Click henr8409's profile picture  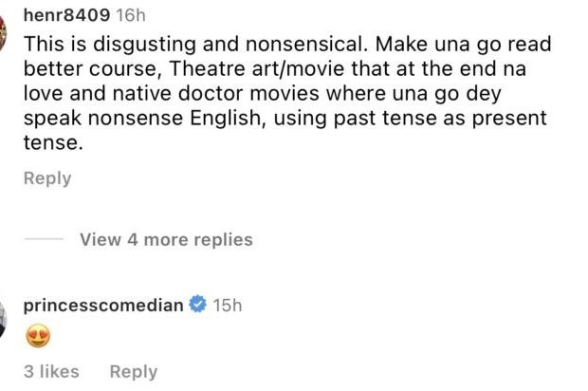[x=4, y=28]
